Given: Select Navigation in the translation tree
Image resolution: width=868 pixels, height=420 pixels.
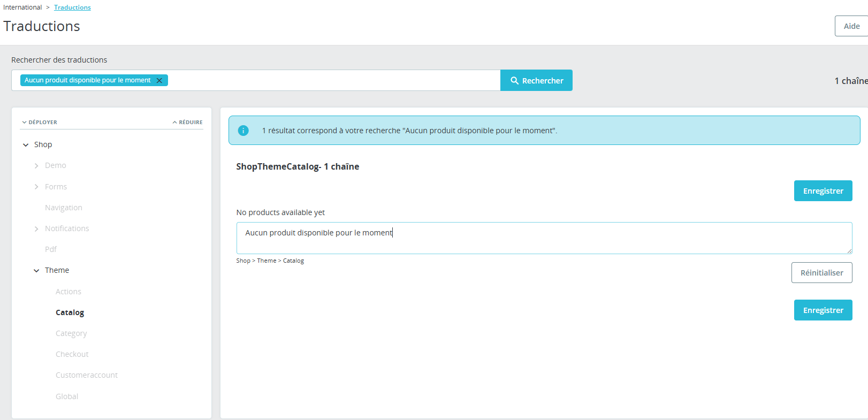Looking at the screenshot, I should pos(64,208).
